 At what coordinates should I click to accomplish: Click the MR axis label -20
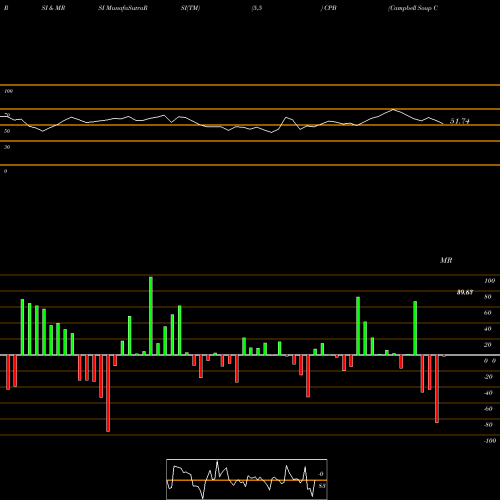488,377
